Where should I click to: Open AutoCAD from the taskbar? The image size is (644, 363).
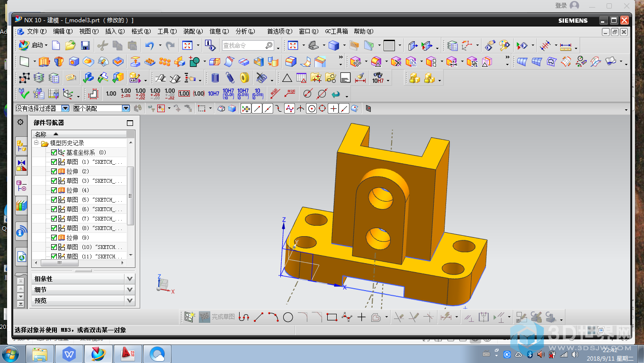coord(128,354)
